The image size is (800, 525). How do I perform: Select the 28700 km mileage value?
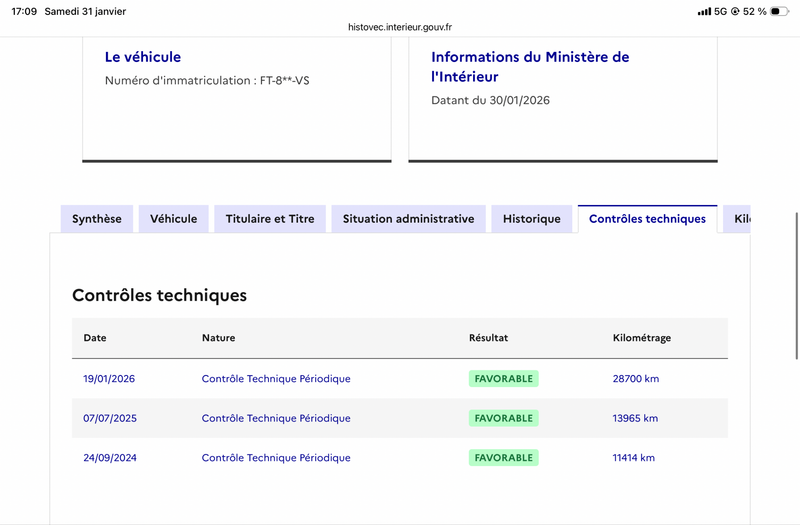(636, 379)
